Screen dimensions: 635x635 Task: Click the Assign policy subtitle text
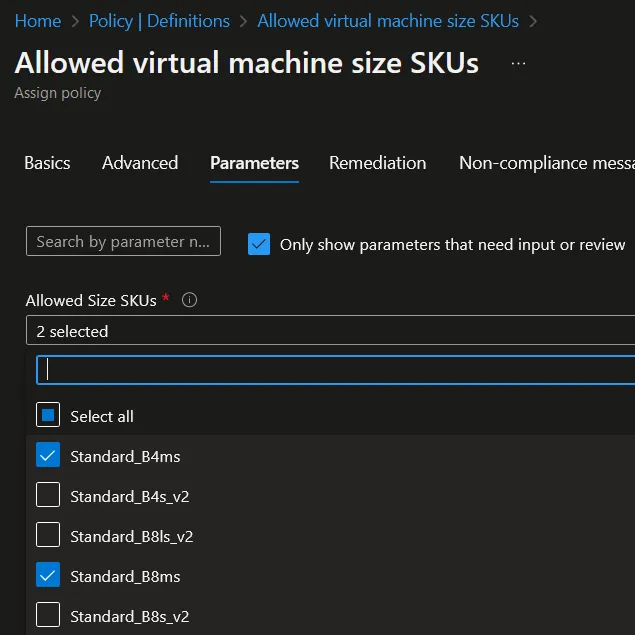(x=58, y=93)
